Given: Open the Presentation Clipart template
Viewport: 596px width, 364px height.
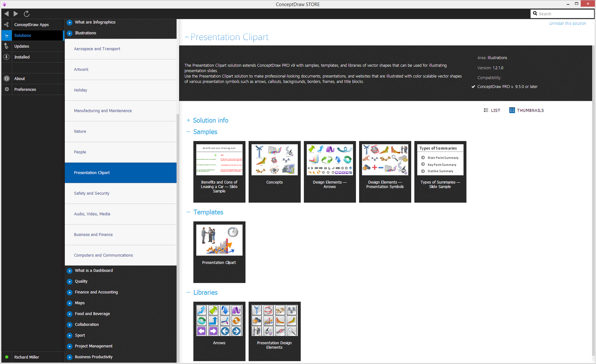Looking at the screenshot, I should click(x=219, y=252).
